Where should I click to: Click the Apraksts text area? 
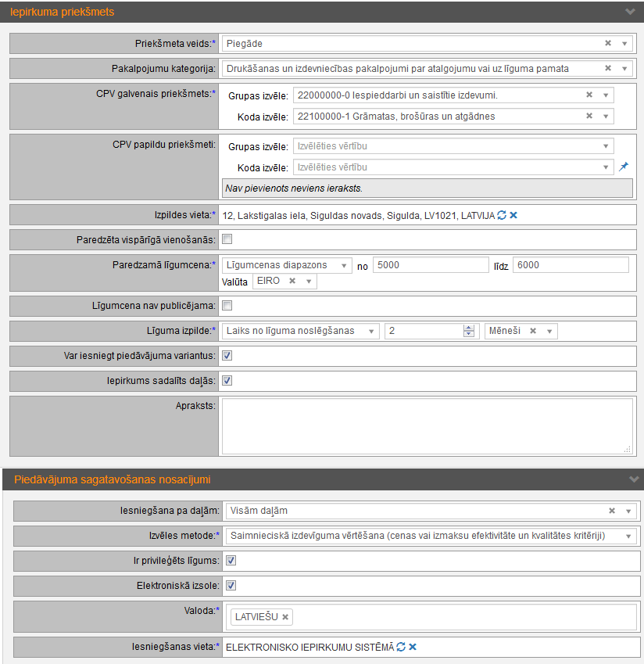427,426
